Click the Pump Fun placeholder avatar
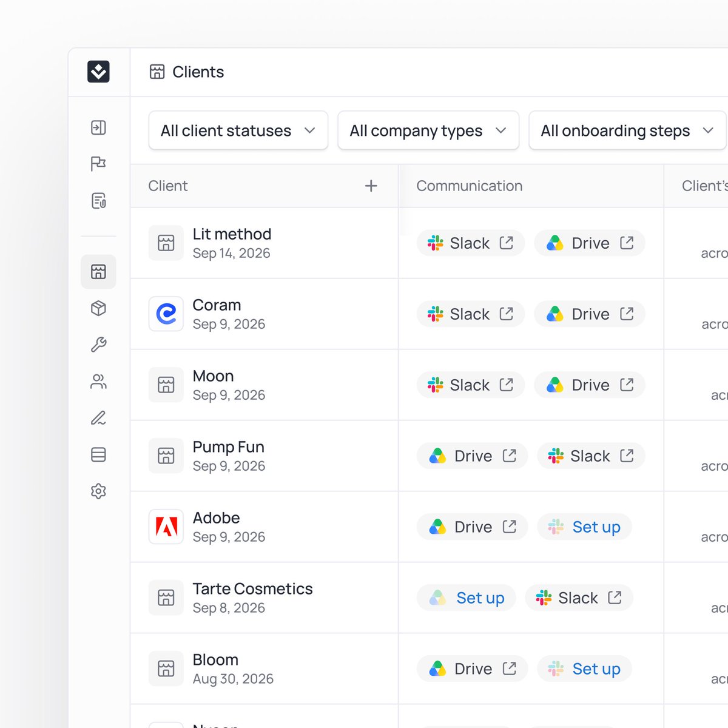Image resolution: width=728 pixels, height=728 pixels. [166, 456]
